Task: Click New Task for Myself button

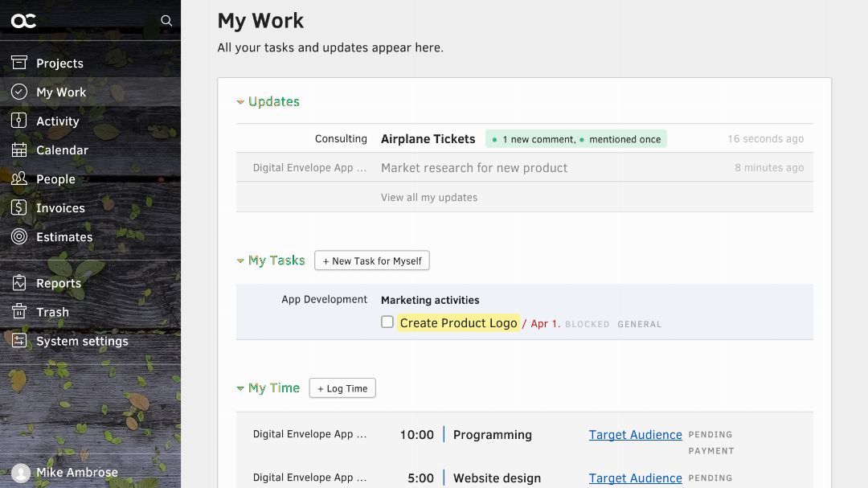Action: (x=372, y=260)
